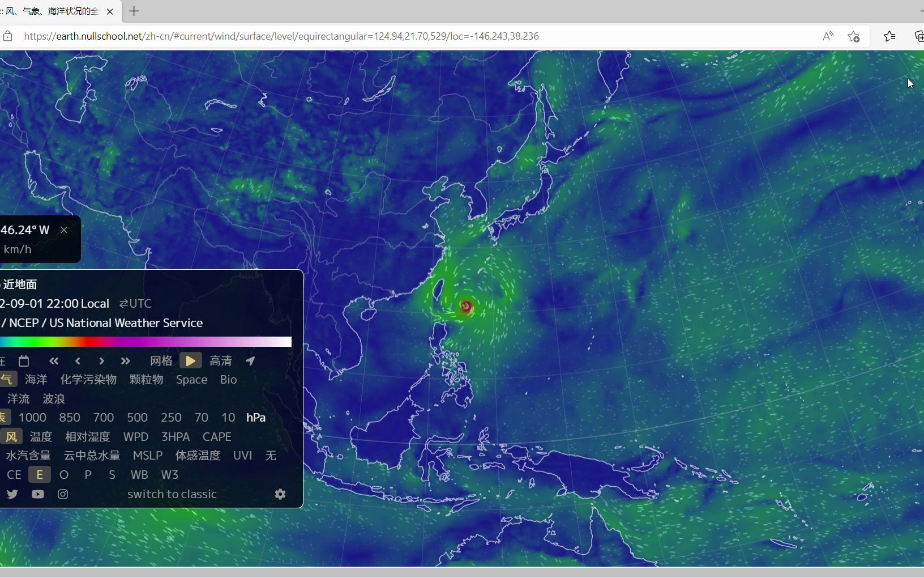Select 无 (no overlay)
The height and width of the screenshot is (578, 924).
(x=271, y=456)
